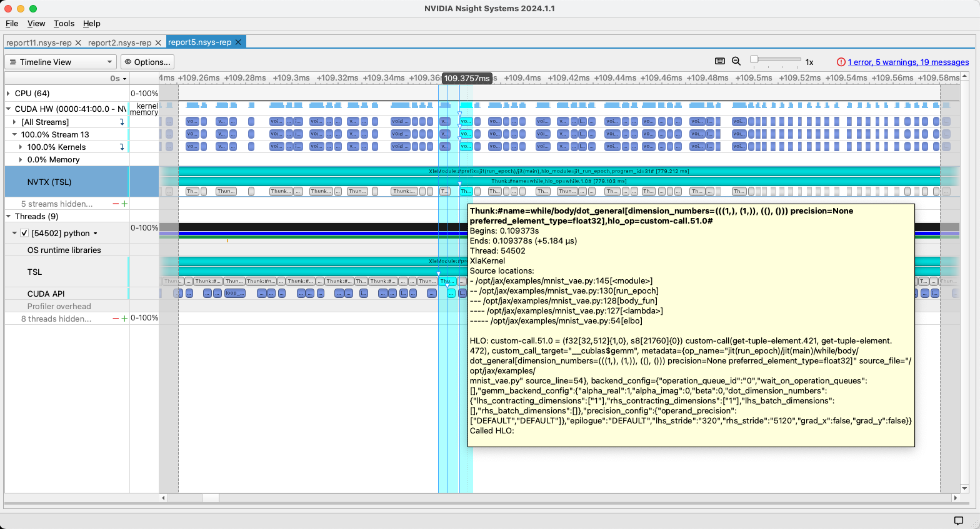Expand the CPU (64) row
Screen dimensions: 980x529
[9, 93]
